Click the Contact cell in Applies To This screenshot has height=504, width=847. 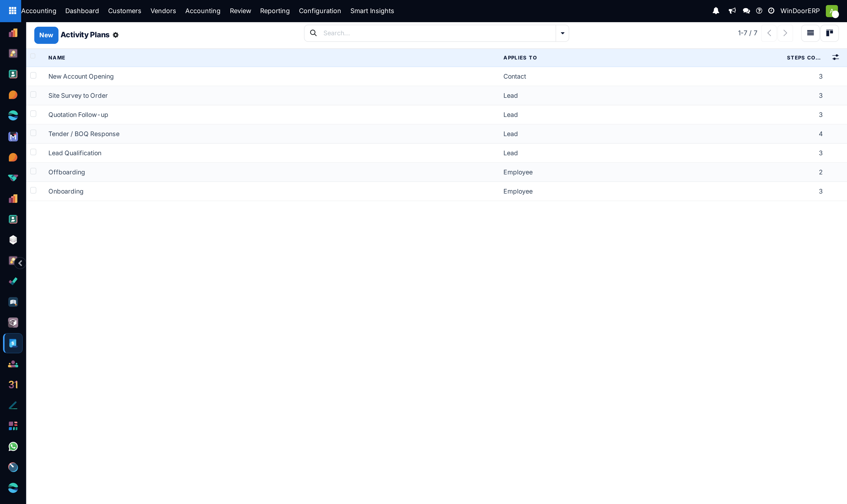515,76
